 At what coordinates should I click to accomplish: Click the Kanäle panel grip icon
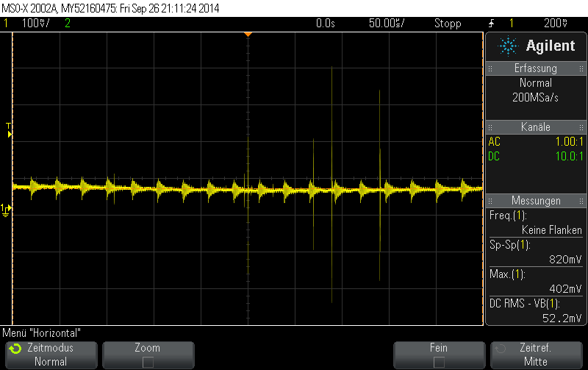490,127
